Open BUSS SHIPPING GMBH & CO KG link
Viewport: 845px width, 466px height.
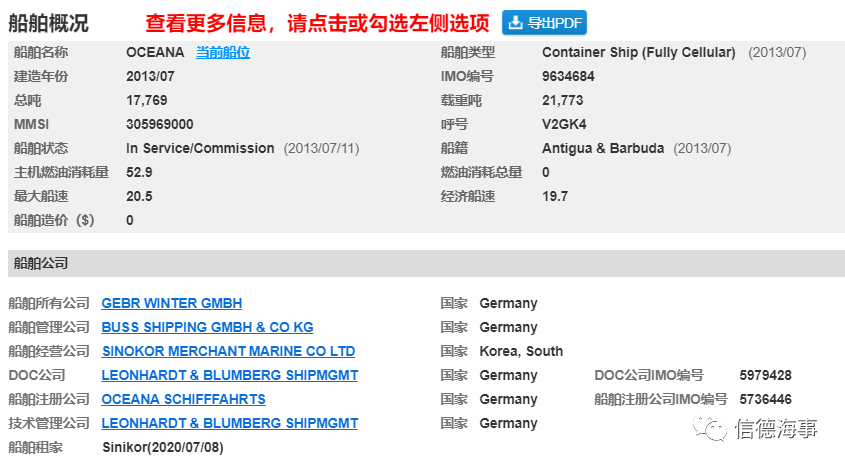point(207,327)
